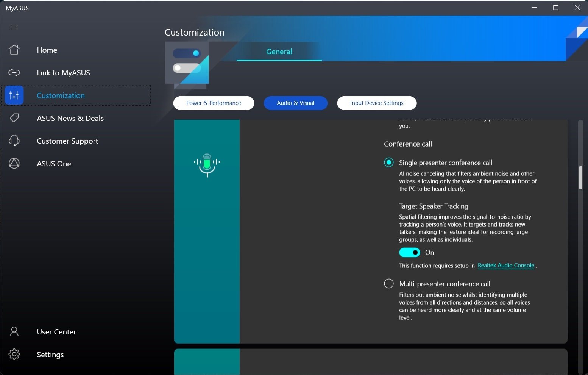The height and width of the screenshot is (375, 588).
Task: Click the Link to MyASUS icon
Action: 14,72
